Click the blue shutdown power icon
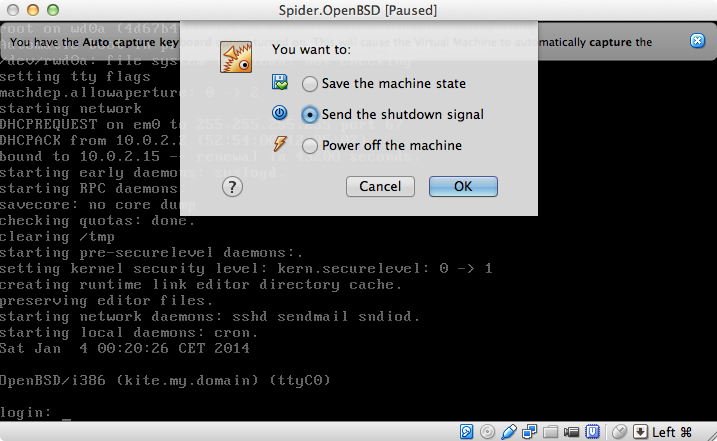This screenshot has height=441, width=717. tap(279, 113)
